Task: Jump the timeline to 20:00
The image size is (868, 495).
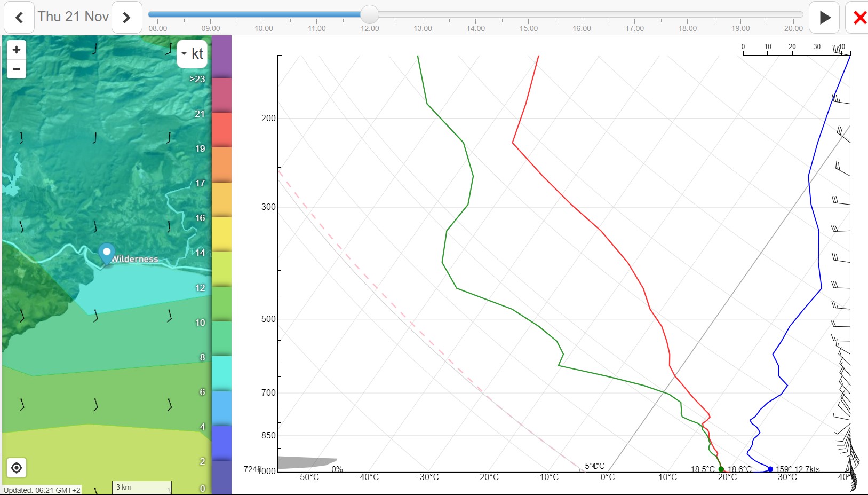Action: (793, 28)
